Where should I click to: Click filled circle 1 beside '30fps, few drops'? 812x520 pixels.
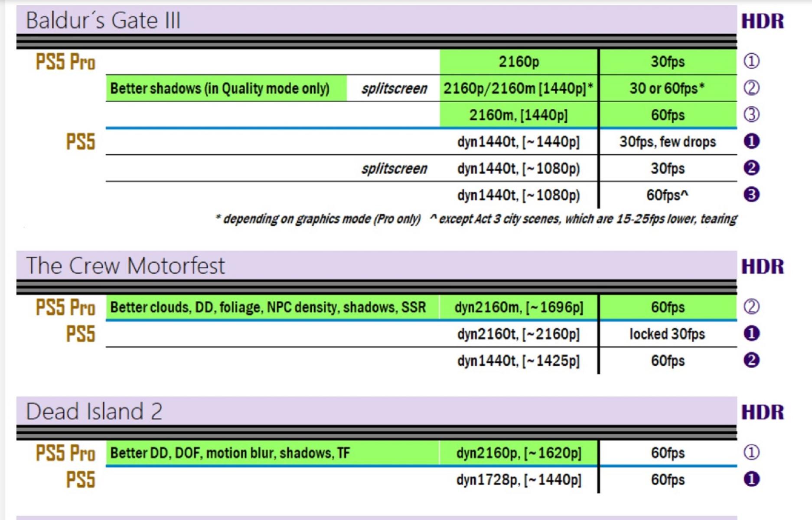751,141
